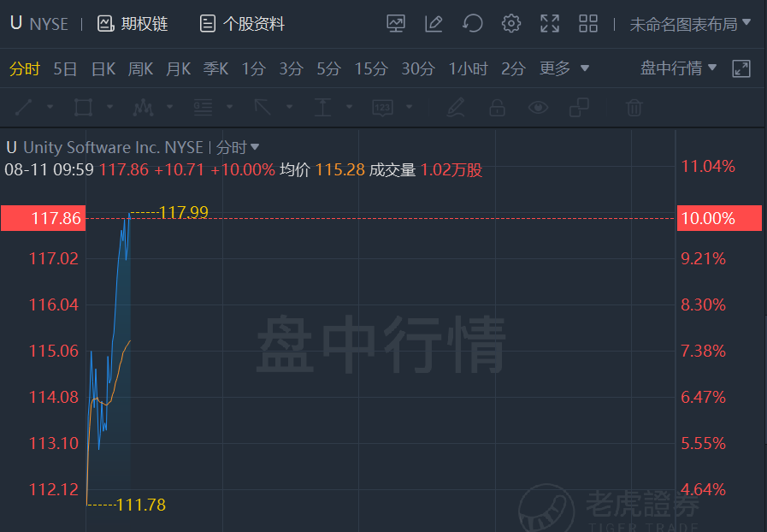Viewport: 767px width, 532px height.
Task: Enter fullscreen with the expand-arrows icon
Action: [549, 23]
